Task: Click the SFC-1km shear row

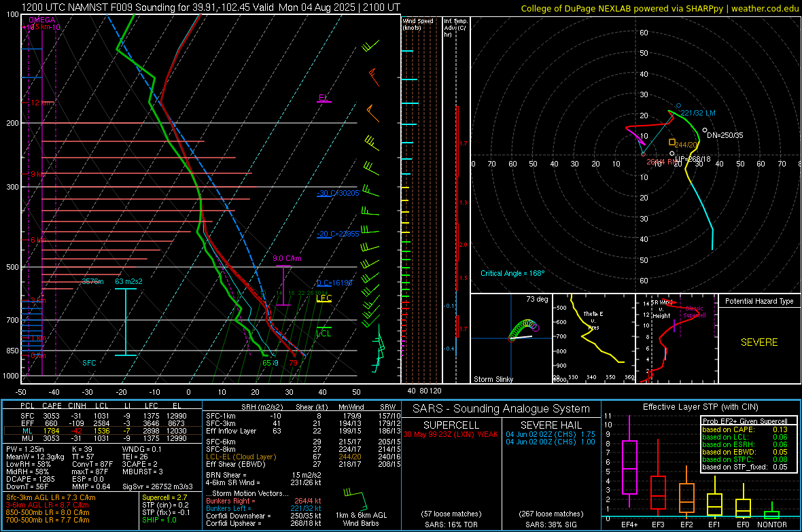Action: tap(303, 416)
